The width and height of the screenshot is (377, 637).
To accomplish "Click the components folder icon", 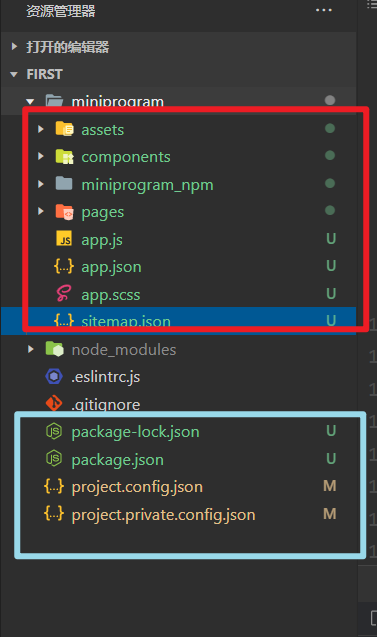I will click(64, 156).
